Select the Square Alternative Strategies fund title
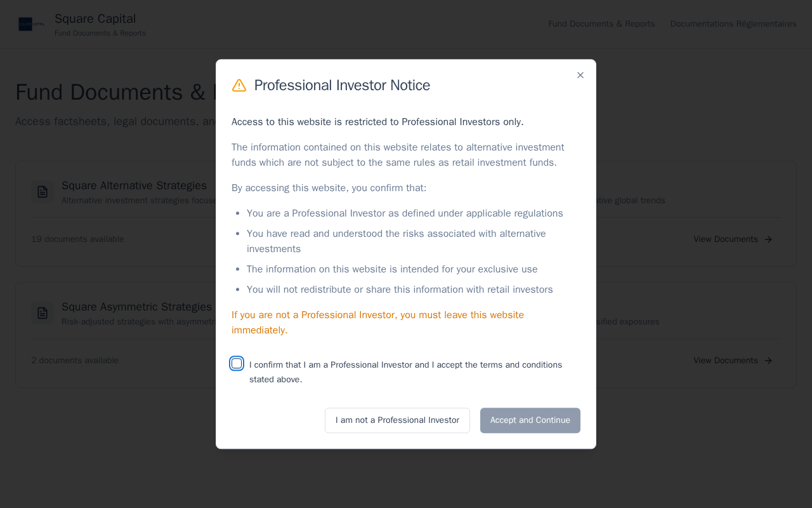The height and width of the screenshot is (508, 812). pyautogui.click(x=134, y=185)
